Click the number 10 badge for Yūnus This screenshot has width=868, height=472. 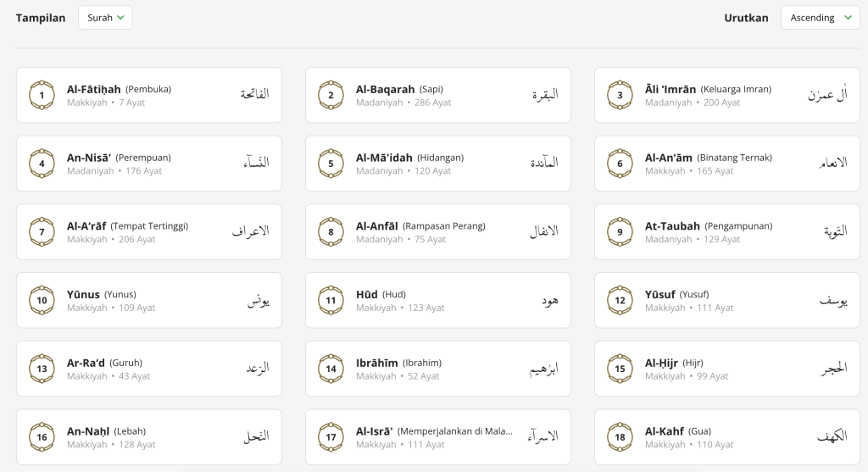(42, 301)
